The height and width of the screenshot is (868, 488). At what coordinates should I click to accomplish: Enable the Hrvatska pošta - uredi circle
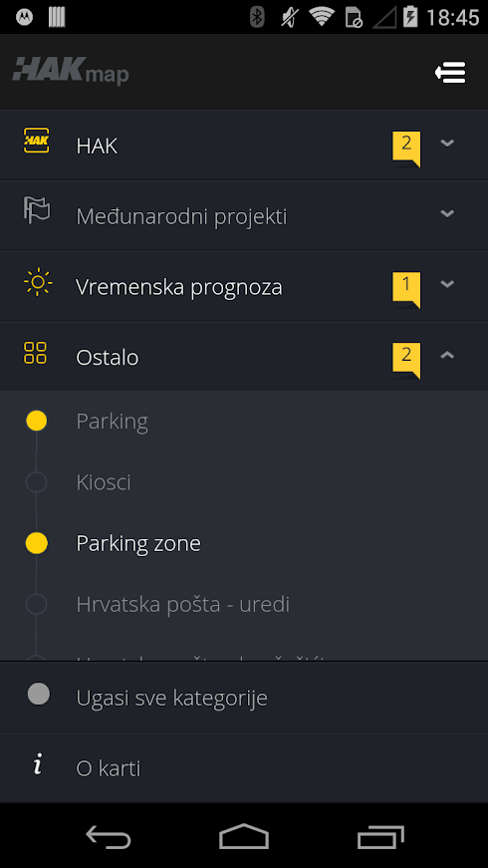[x=37, y=604]
